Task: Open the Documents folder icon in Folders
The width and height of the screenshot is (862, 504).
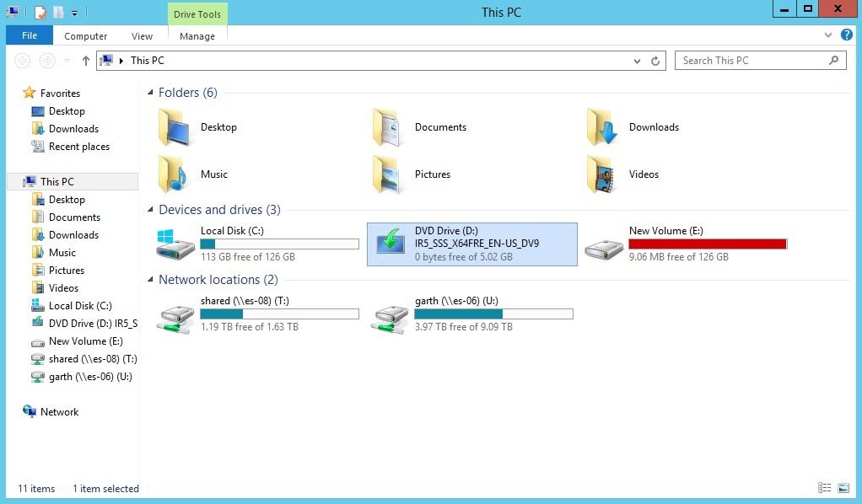Action: click(x=388, y=127)
